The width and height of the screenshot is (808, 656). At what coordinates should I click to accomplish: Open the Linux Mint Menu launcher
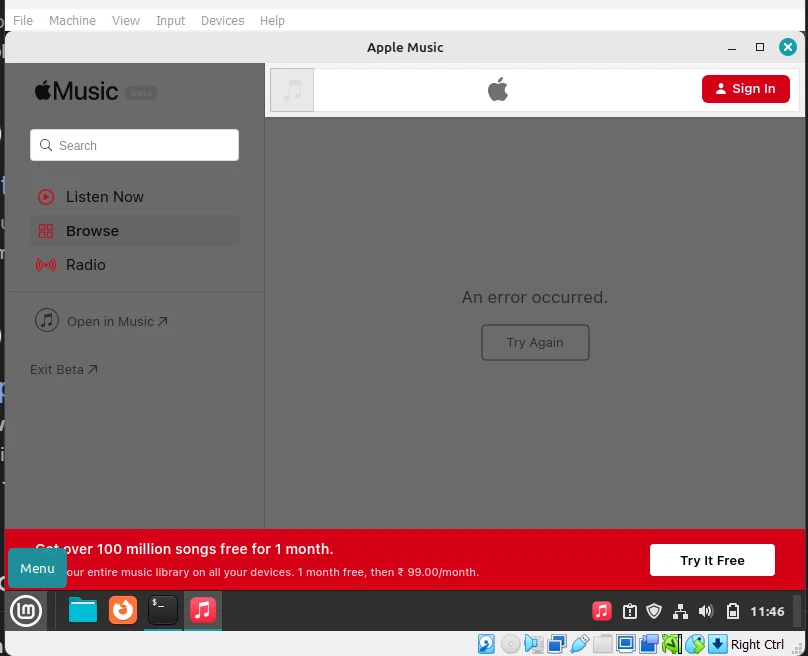click(x=26, y=611)
